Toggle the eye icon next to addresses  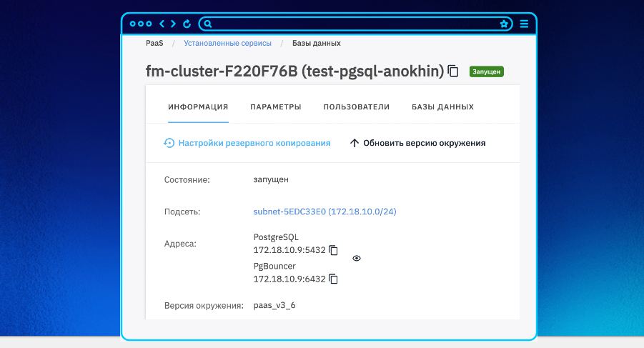point(357,259)
